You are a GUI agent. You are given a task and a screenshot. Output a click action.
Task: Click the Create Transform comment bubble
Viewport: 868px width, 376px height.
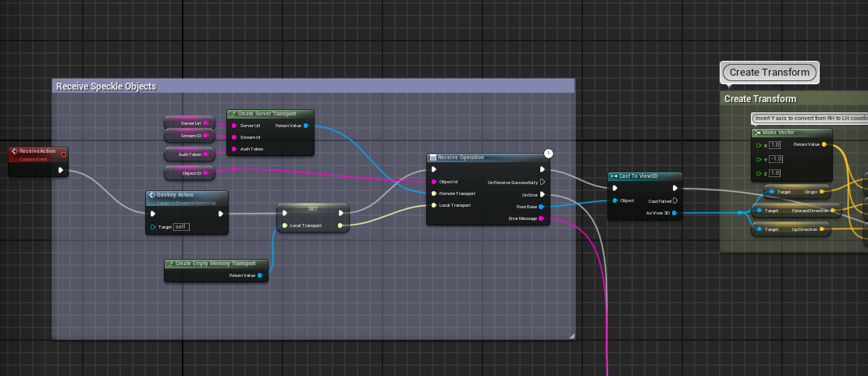pyautogui.click(x=770, y=73)
